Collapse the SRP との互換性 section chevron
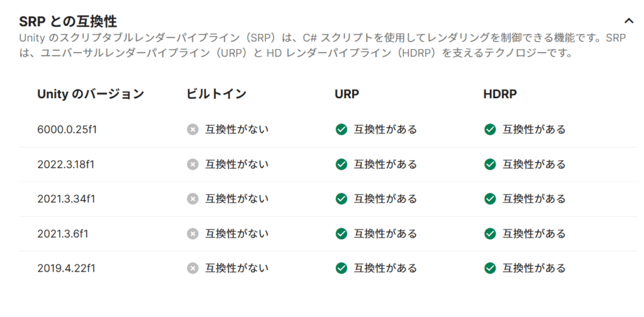 627,21
